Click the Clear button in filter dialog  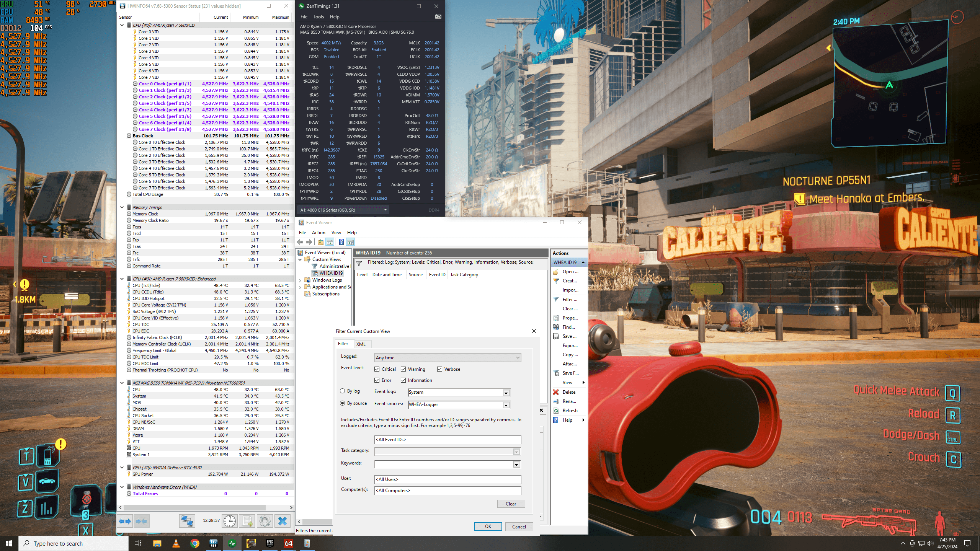click(x=511, y=504)
